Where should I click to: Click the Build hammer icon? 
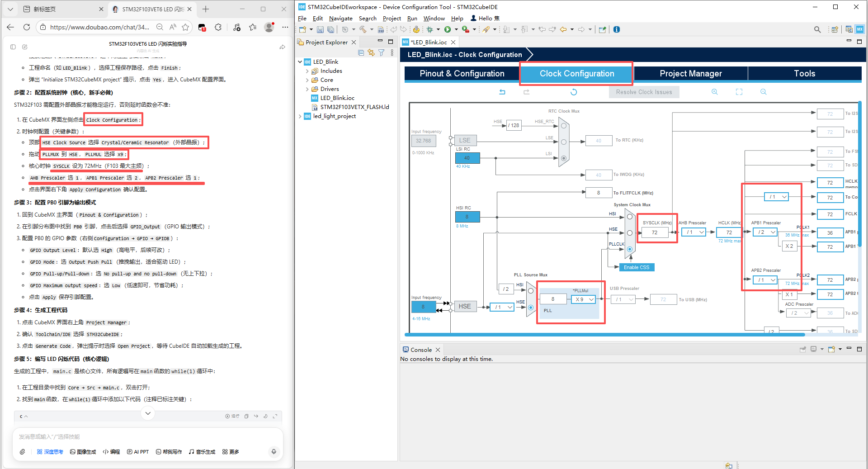[363, 29]
